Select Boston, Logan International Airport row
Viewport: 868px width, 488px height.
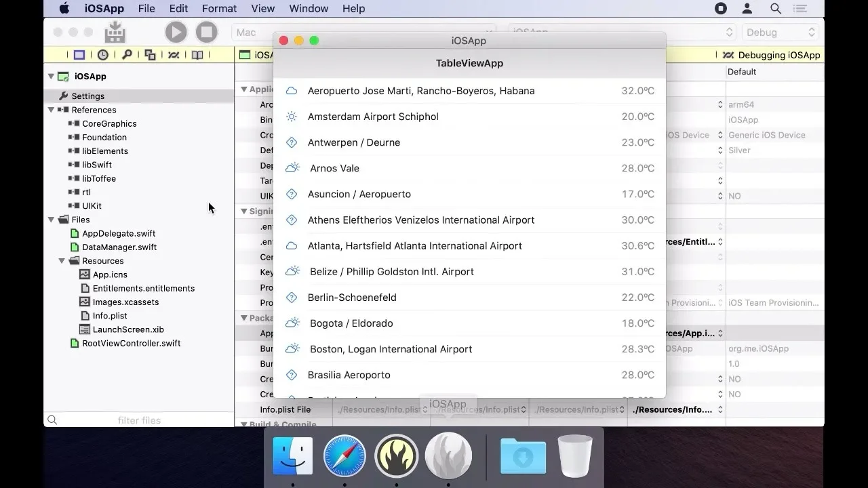tap(469, 349)
